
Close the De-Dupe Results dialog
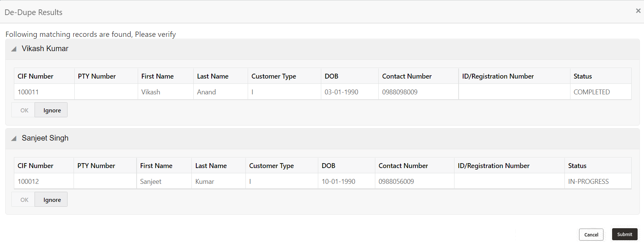coord(638,11)
